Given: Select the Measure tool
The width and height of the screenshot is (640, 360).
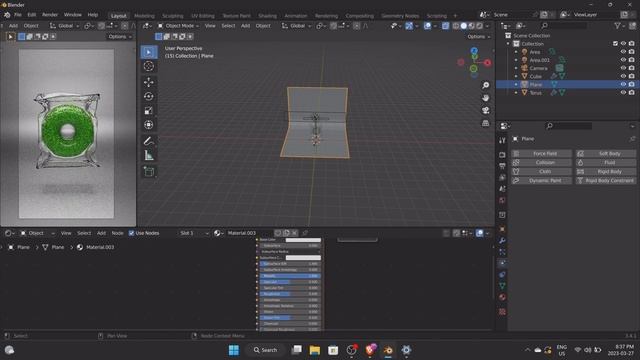Looking at the screenshot, I should (149, 155).
